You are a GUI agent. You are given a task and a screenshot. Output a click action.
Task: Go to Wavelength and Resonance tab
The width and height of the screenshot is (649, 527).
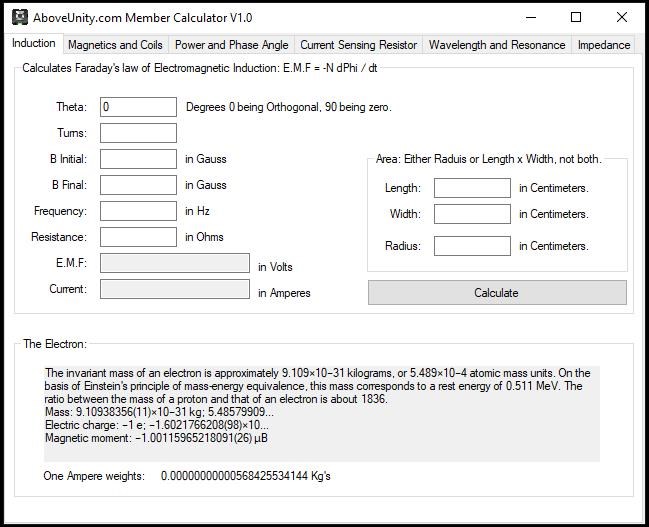coord(497,45)
